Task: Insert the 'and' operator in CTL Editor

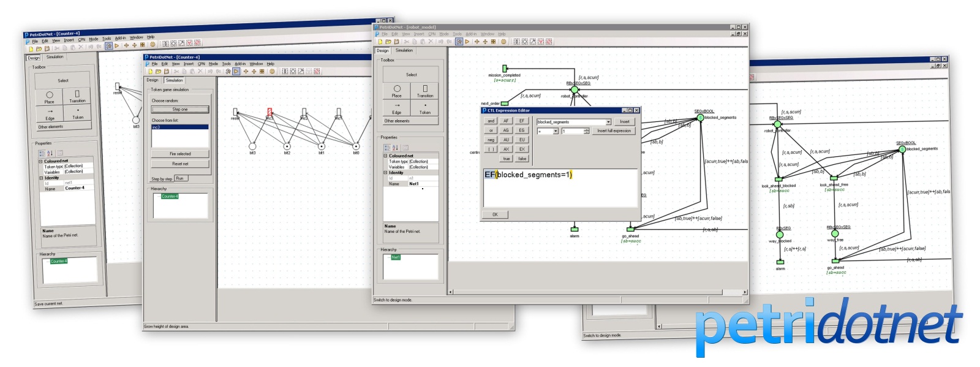Action: coord(491,121)
